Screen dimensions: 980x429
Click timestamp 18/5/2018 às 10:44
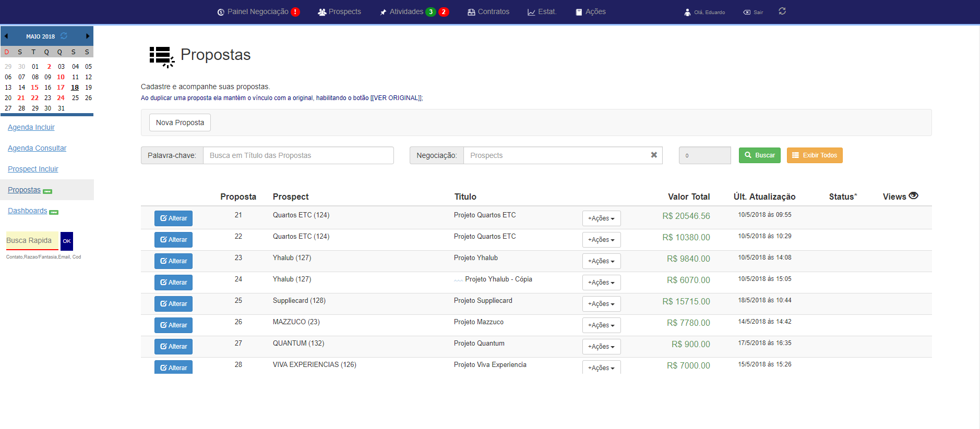point(764,300)
